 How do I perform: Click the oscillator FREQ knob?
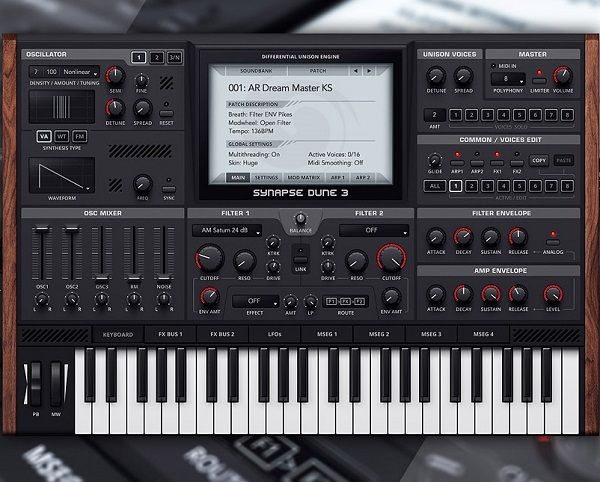(142, 184)
